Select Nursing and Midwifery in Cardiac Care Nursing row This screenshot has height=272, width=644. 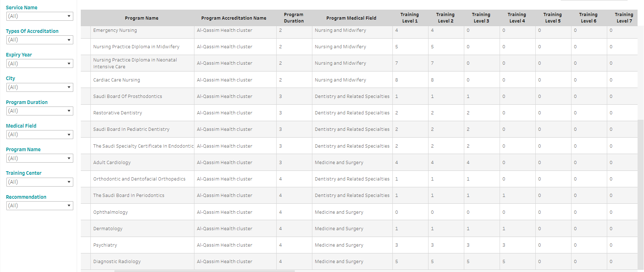point(340,80)
